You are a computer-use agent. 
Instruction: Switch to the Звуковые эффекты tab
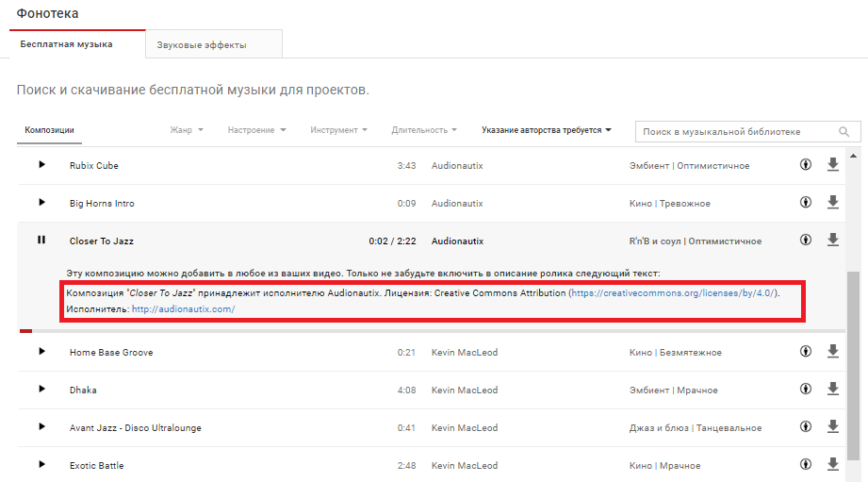pos(213,44)
